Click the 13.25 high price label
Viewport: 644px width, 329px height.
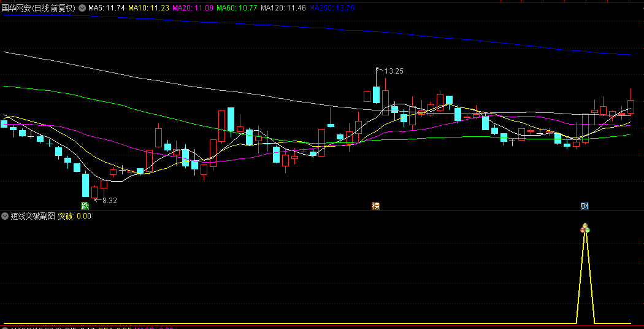[x=394, y=71]
